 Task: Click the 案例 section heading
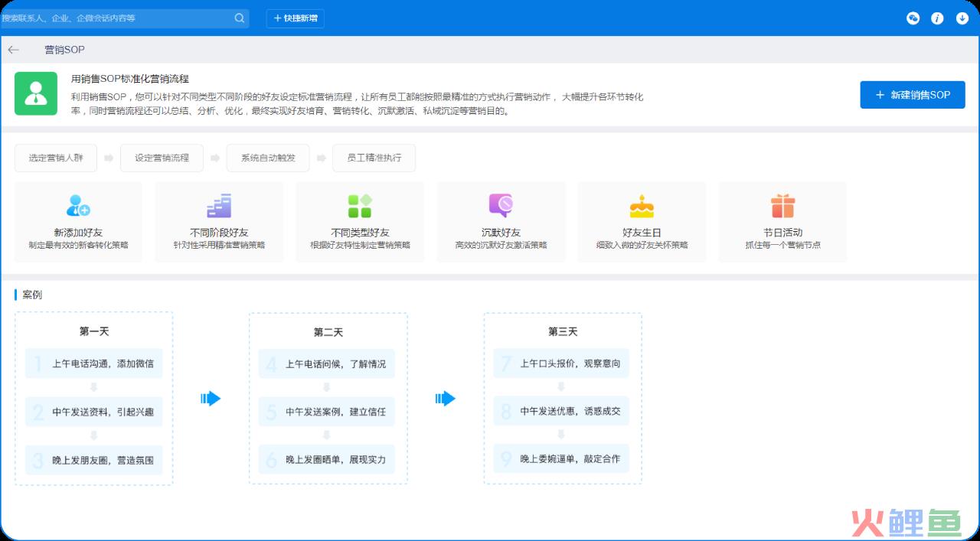(31, 295)
